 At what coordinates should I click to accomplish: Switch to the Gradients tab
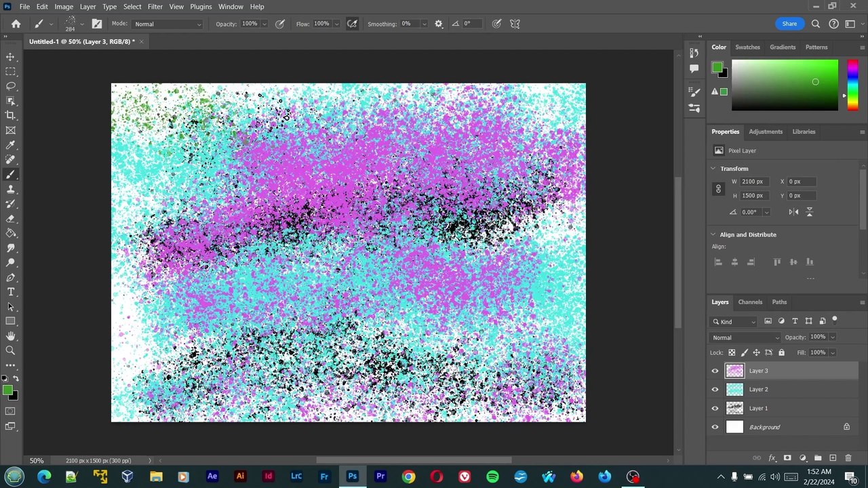[783, 47]
